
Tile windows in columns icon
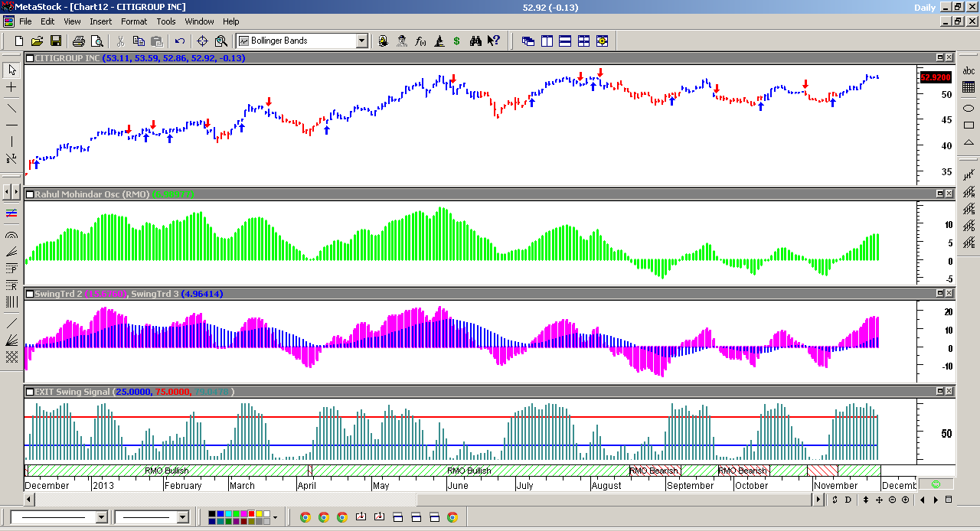point(547,41)
